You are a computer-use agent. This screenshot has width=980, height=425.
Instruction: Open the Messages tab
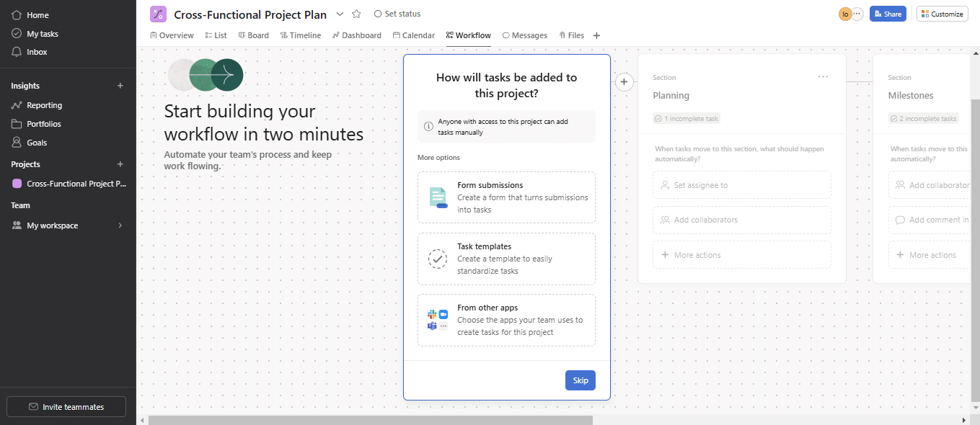click(525, 35)
